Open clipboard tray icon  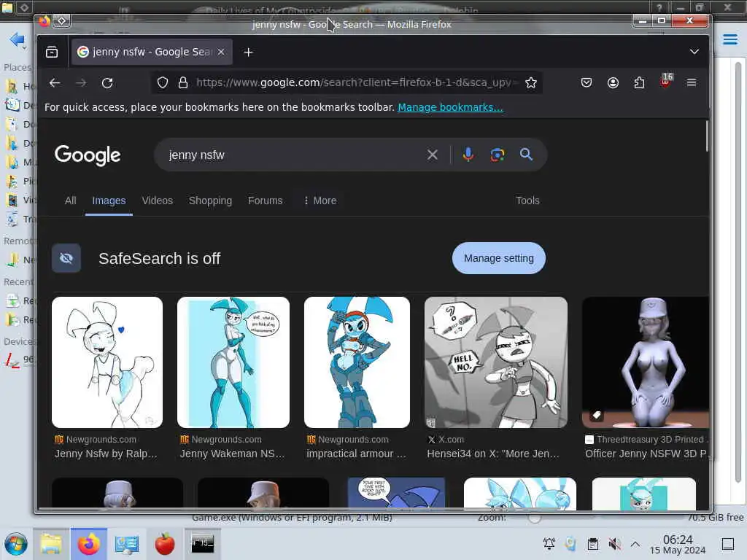[592, 543]
